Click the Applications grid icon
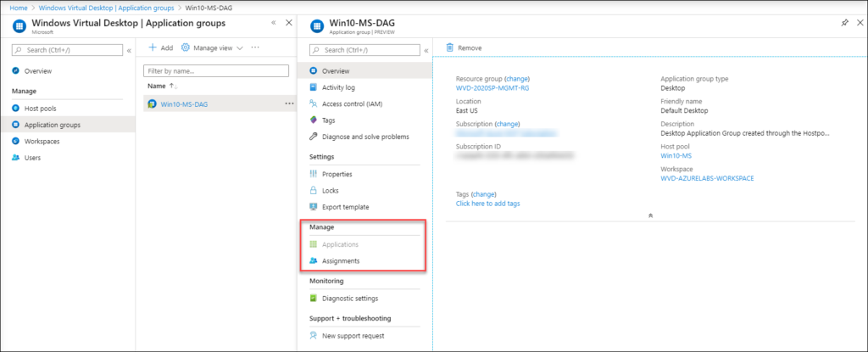Image resolution: width=868 pixels, height=352 pixels. tap(314, 244)
